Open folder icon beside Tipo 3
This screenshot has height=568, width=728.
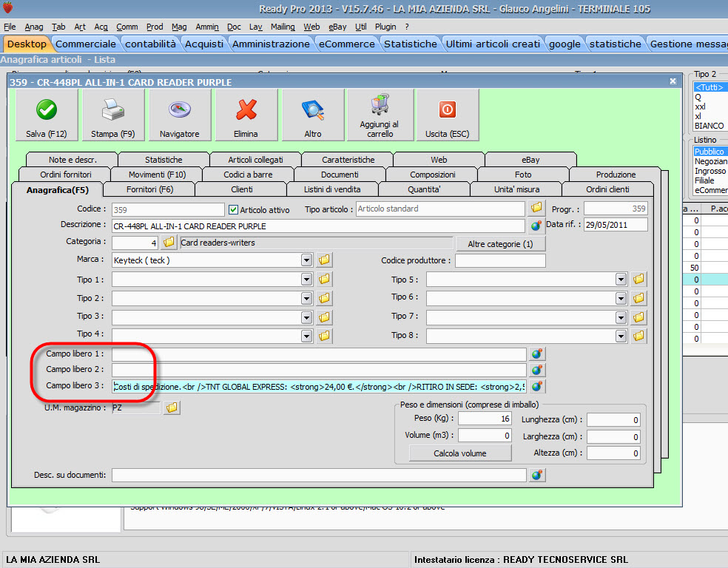pyautogui.click(x=324, y=317)
